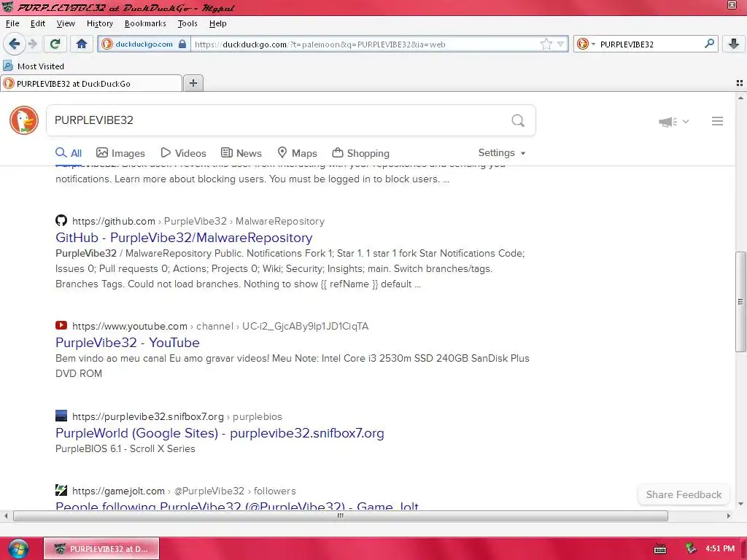Select the All results tab

tap(69, 153)
